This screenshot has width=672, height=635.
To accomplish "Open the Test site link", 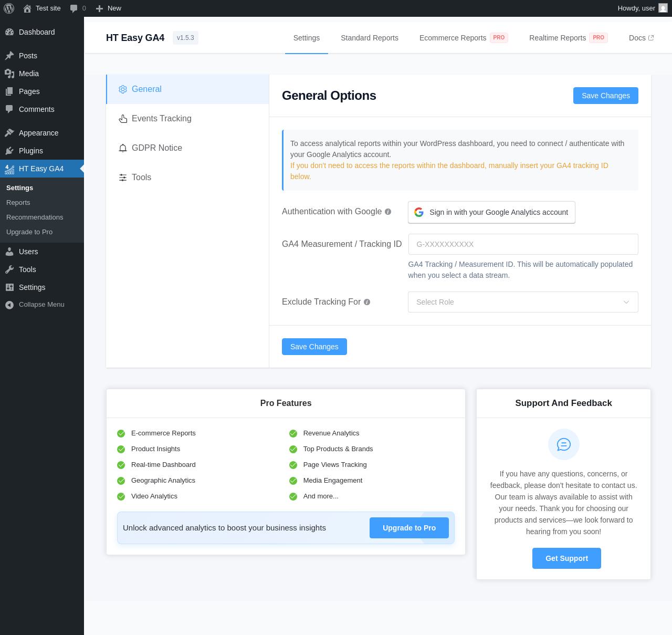I will [42, 8].
